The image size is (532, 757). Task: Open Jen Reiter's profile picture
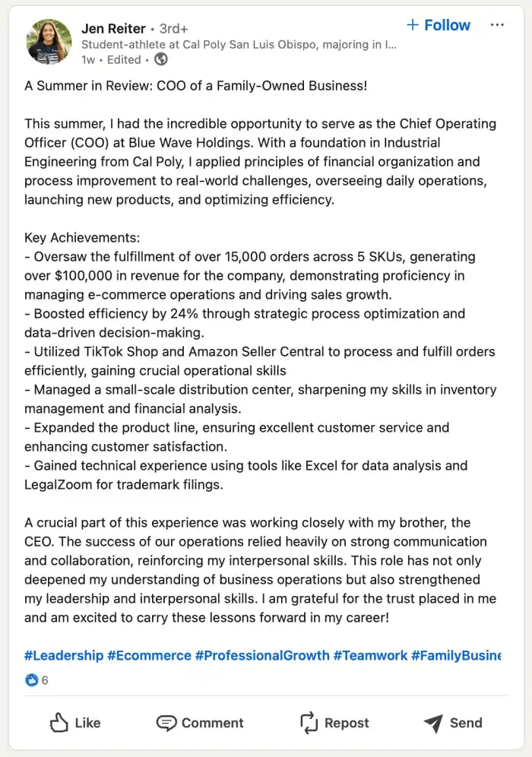(49, 42)
